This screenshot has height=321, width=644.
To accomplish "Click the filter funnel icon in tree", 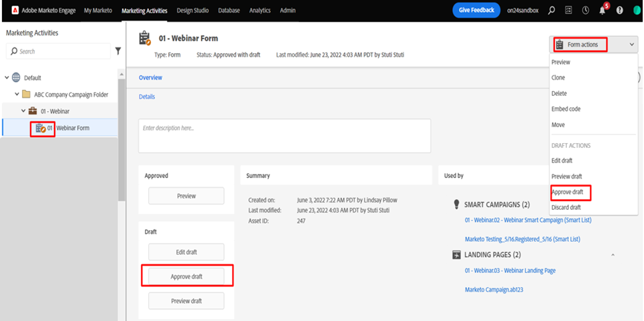I will tap(118, 51).
